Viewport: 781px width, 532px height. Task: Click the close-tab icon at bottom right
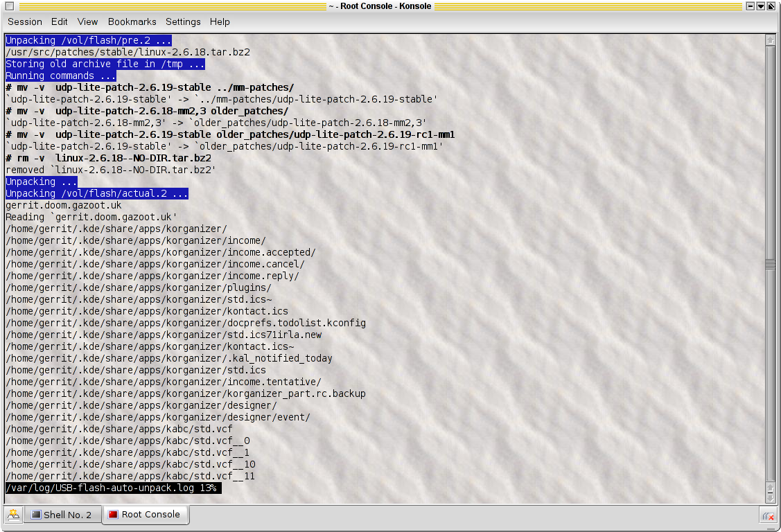coord(768,515)
